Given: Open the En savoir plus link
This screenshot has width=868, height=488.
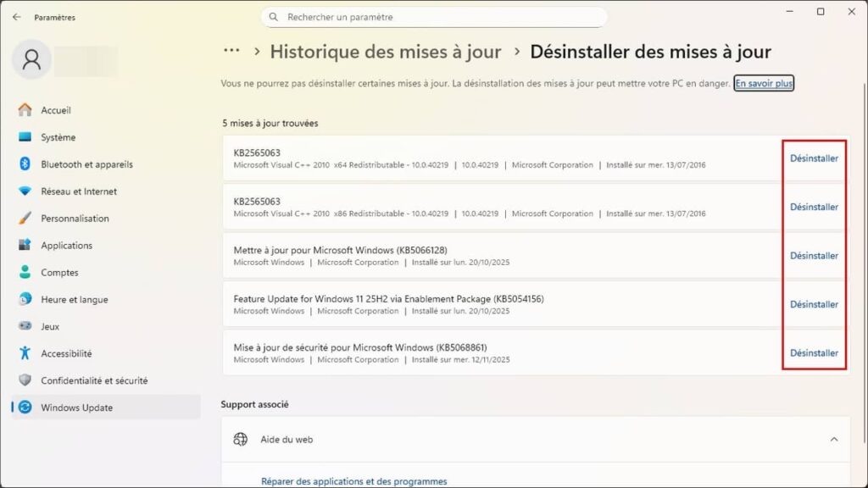Looking at the screenshot, I should click(762, 83).
